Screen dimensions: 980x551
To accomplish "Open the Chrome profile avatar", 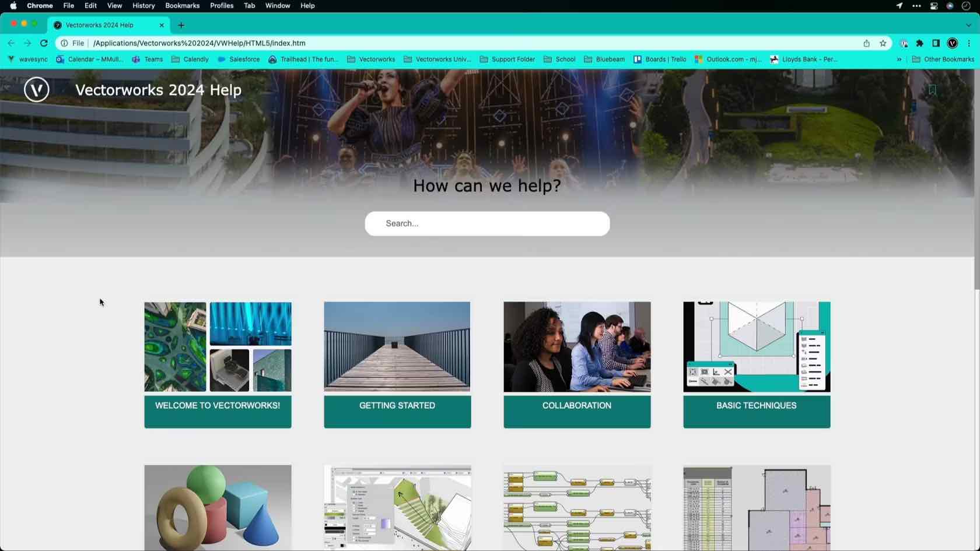I will 953,43.
